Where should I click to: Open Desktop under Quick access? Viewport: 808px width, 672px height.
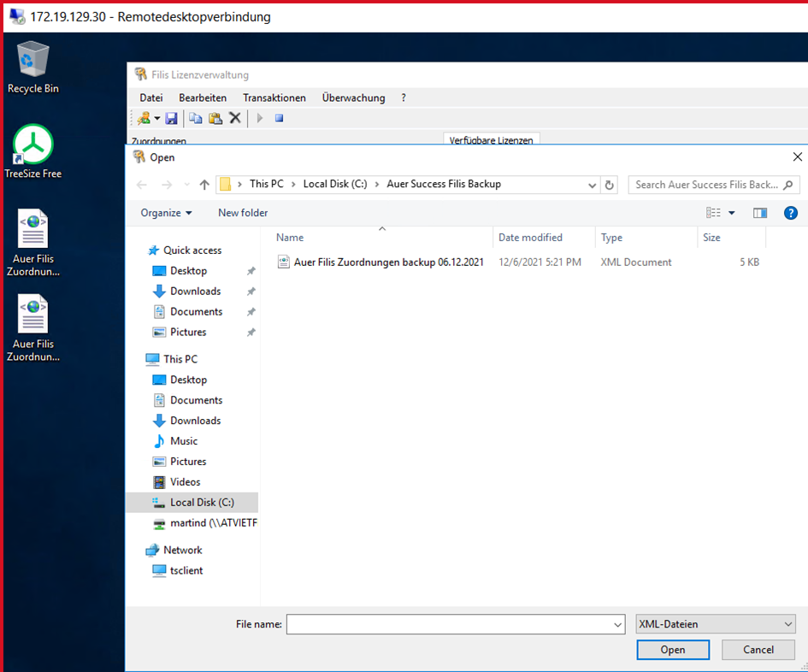pyautogui.click(x=189, y=270)
